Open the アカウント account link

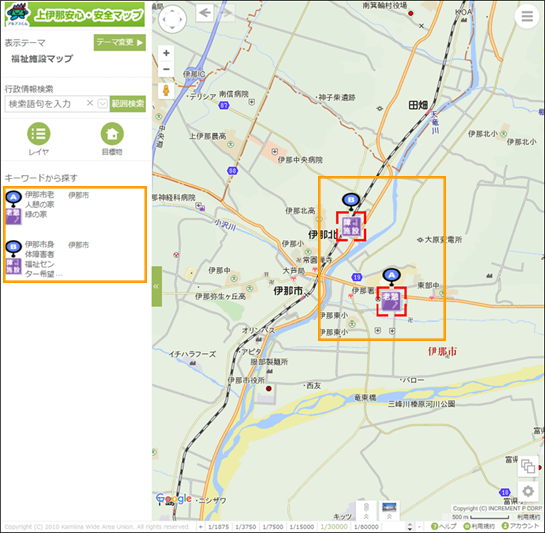pos(521,526)
